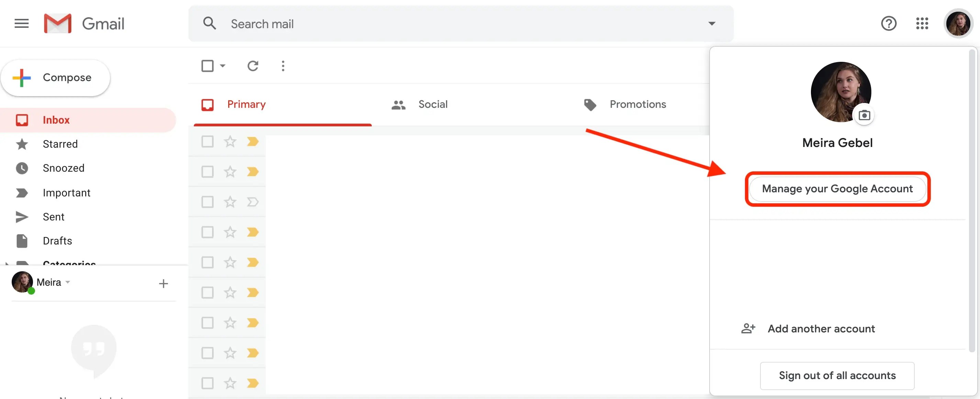Click the Compose button
980x399 pixels.
pyautogui.click(x=56, y=78)
